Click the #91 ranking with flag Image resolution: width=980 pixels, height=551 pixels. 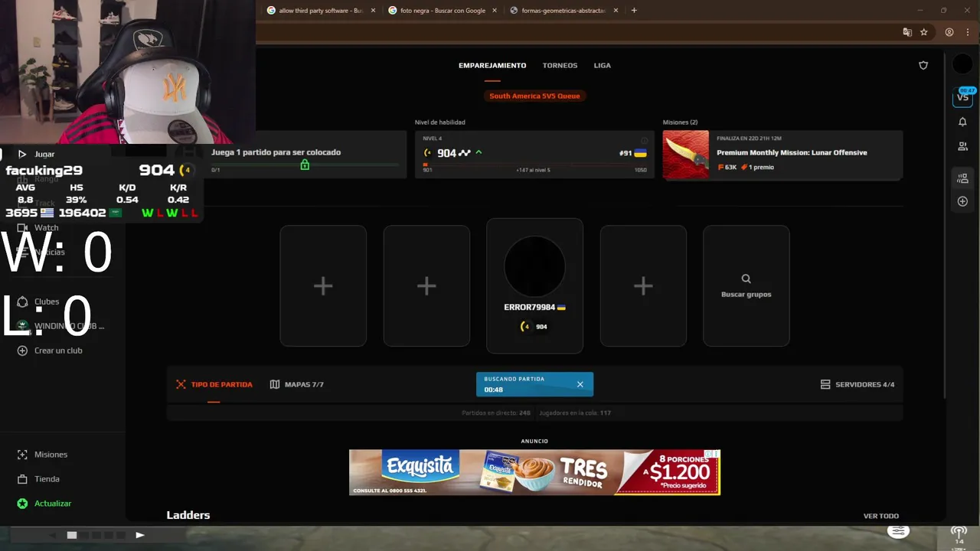pos(632,153)
